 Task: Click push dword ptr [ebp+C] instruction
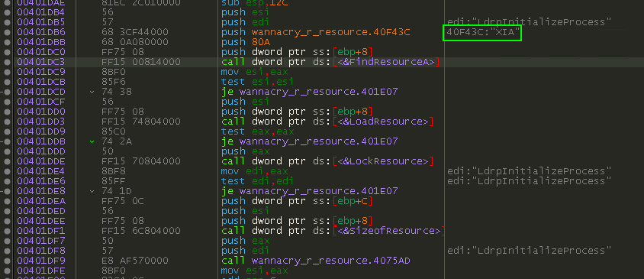(x=297, y=201)
